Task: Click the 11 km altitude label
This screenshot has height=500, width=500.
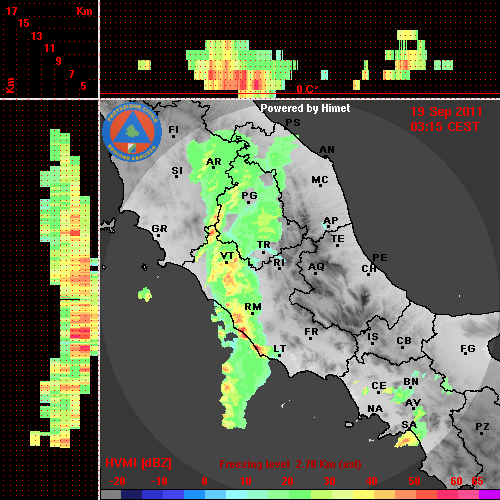Action: (x=49, y=48)
